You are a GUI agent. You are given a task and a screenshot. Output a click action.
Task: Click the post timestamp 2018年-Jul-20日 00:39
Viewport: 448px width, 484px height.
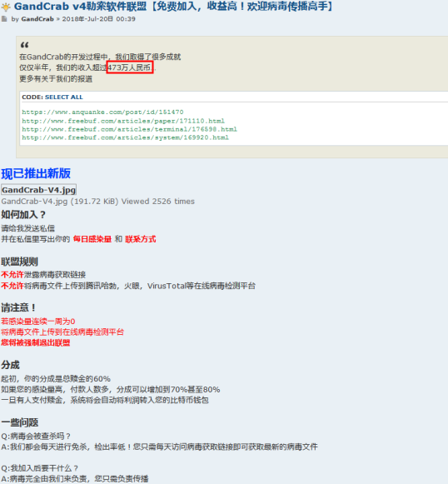click(x=99, y=19)
